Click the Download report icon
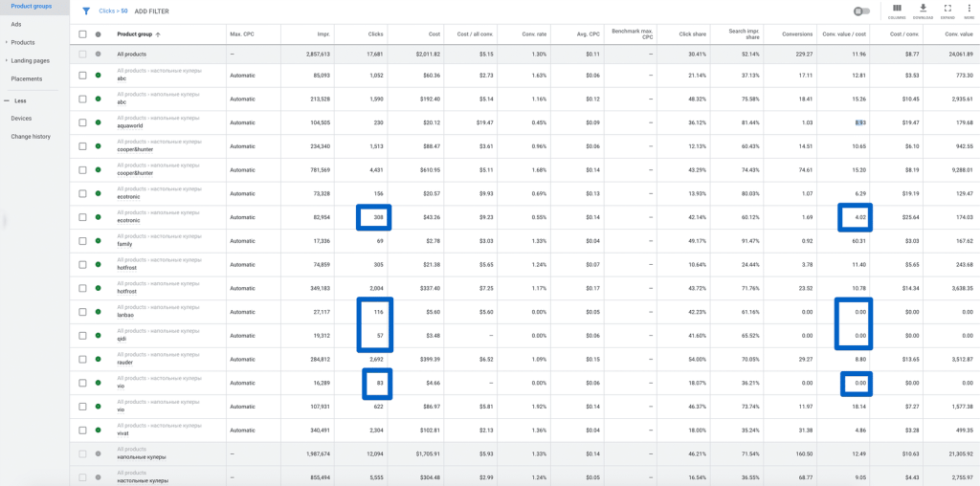 tap(923, 11)
